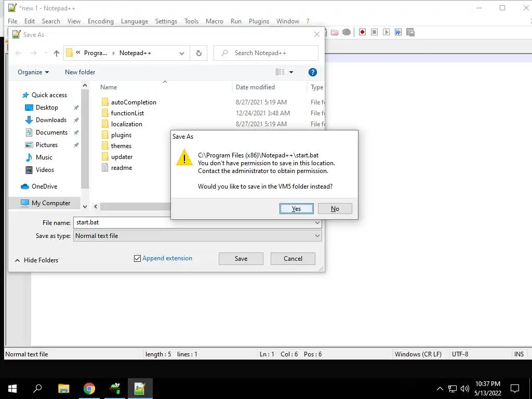Click Yes to save in VM5 folder
This screenshot has width=532, height=399.
[297, 209]
